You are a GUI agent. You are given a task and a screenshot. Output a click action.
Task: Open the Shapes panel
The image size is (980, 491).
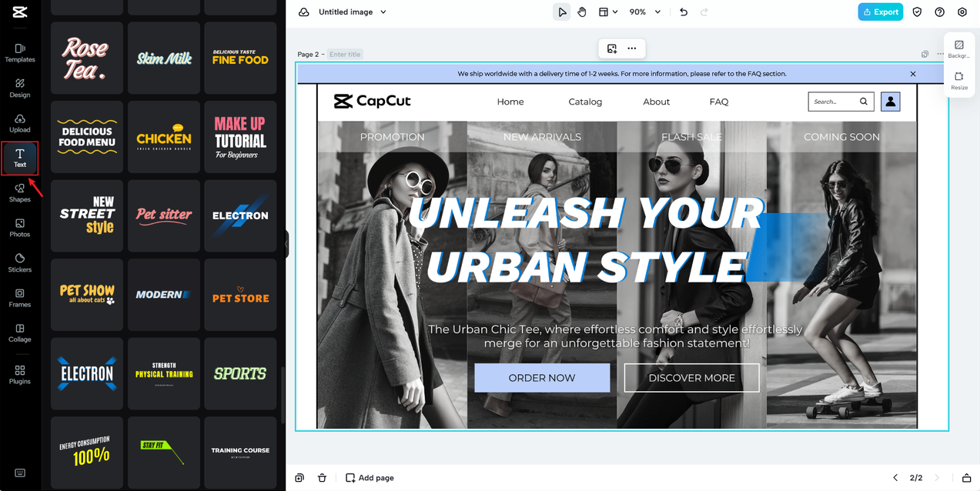pyautogui.click(x=20, y=192)
